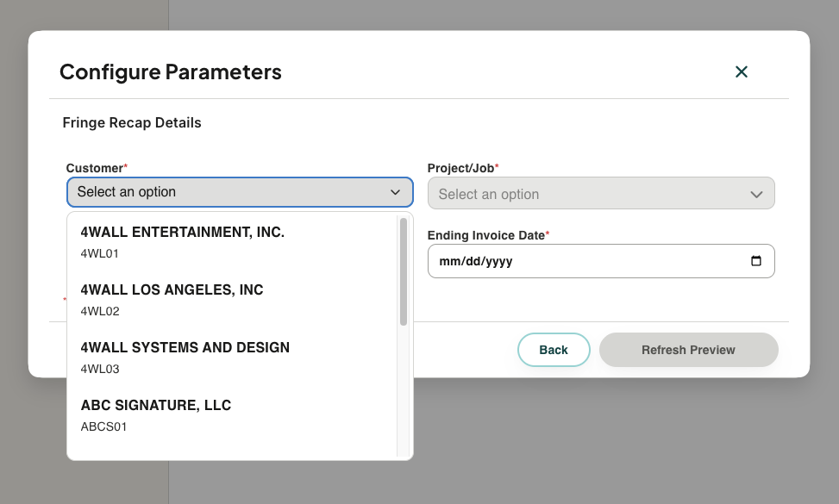Click the Refresh Preview button
This screenshot has width=839, height=504.
(x=688, y=350)
